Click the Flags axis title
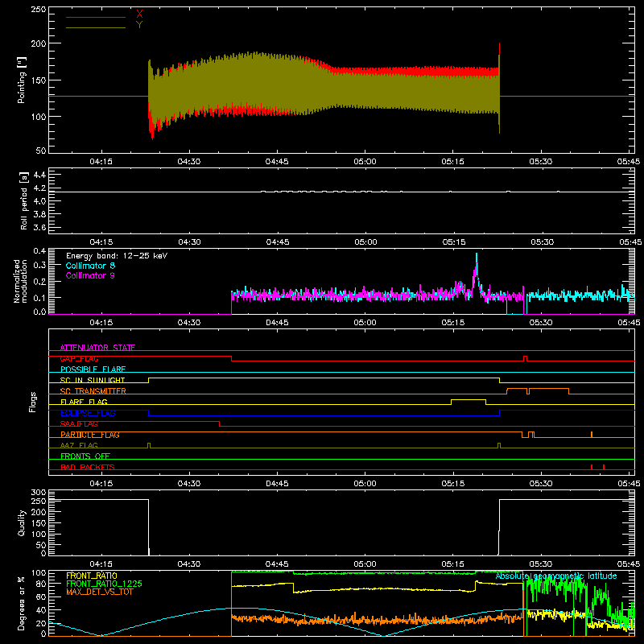 click(32, 402)
